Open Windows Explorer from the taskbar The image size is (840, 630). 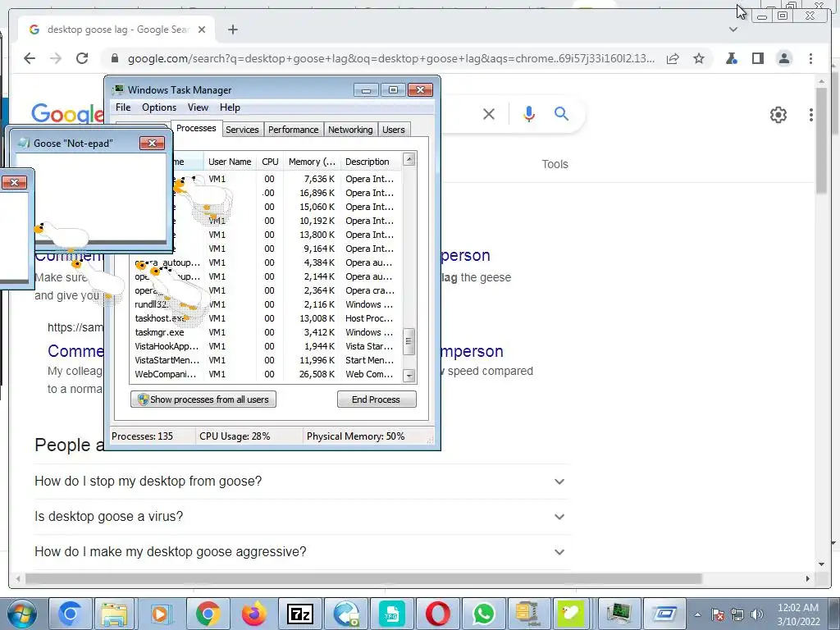point(115,614)
